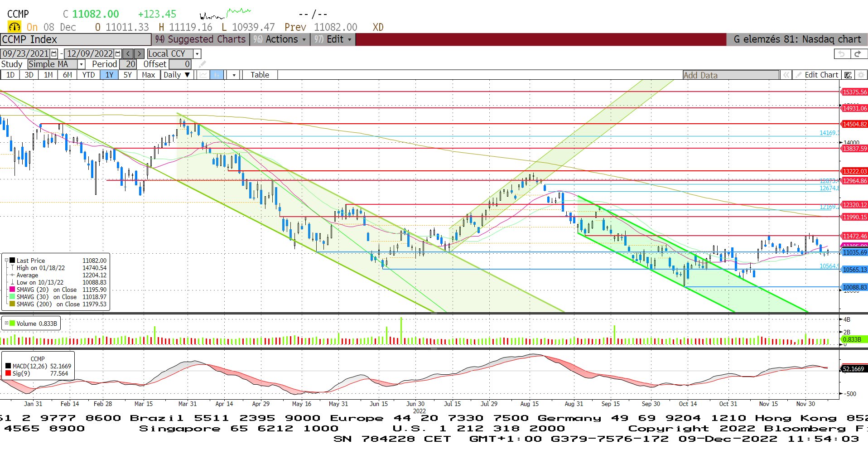Image resolution: width=868 pixels, height=464 pixels.
Task: Step date range forward arrow
Action: point(140,53)
